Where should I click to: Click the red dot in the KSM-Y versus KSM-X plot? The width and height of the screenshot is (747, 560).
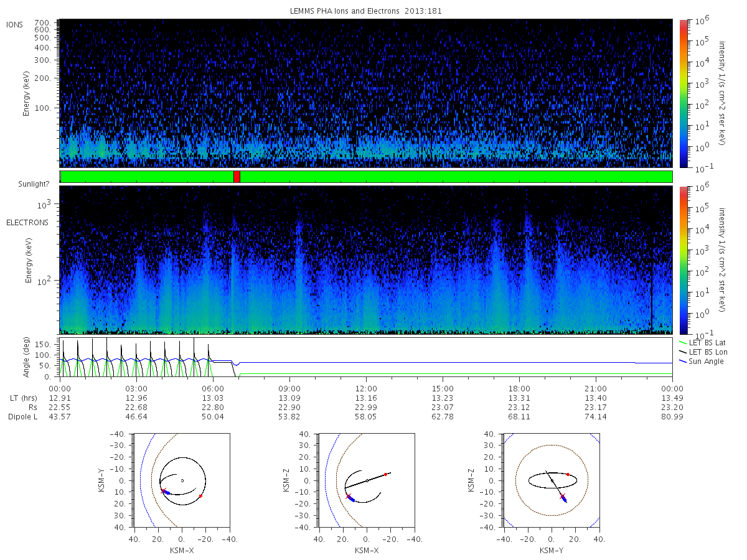click(200, 496)
